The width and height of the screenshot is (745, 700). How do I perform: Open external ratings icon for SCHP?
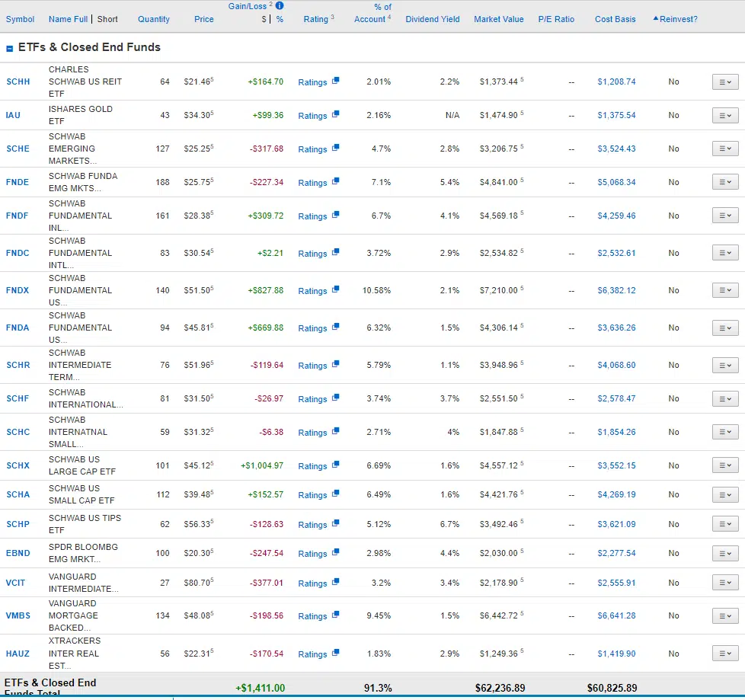point(335,523)
